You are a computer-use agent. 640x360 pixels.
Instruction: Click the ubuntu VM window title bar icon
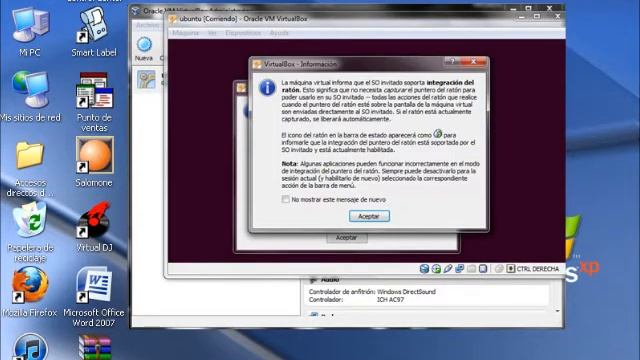[173, 19]
